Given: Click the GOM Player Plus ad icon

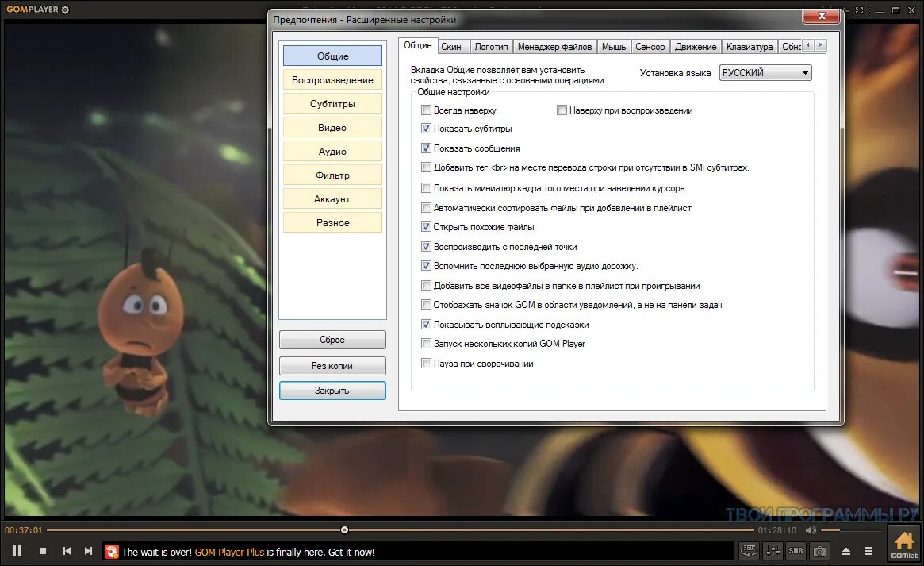Looking at the screenshot, I should coord(111,551).
